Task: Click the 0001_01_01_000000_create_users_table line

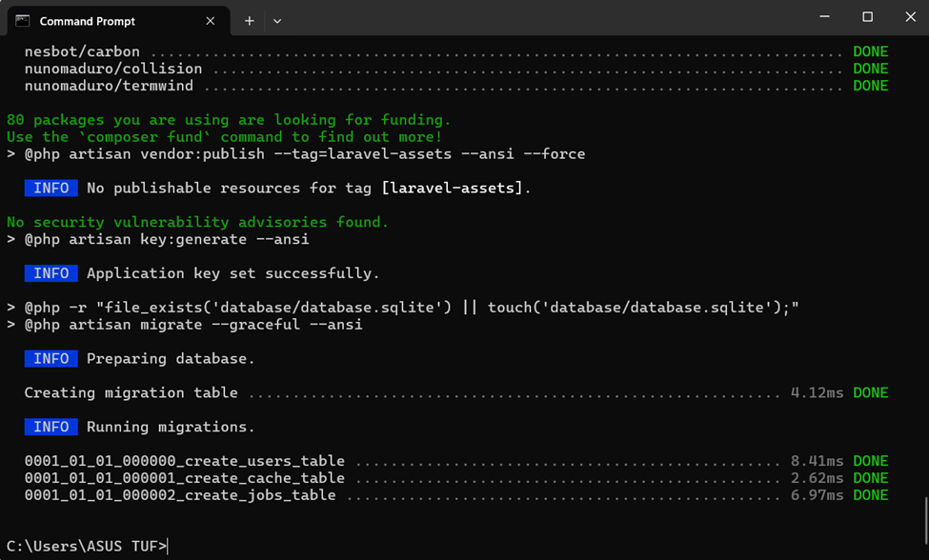Action: click(x=185, y=461)
